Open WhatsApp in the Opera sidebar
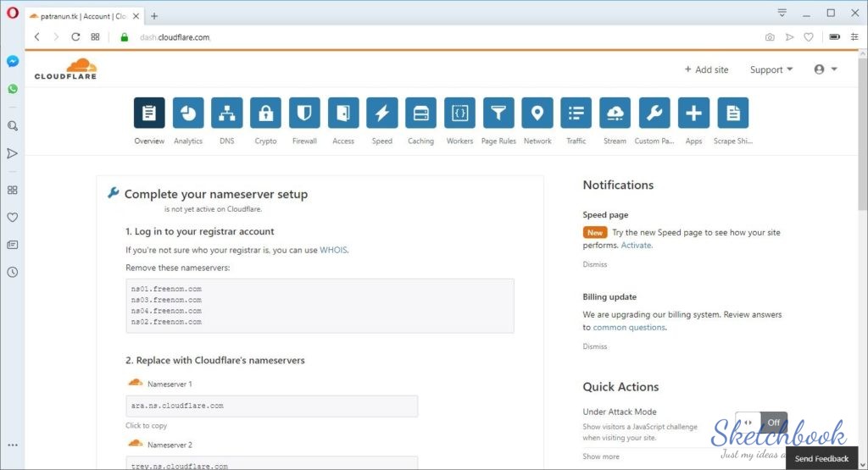The height and width of the screenshot is (470, 868). (12, 89)
